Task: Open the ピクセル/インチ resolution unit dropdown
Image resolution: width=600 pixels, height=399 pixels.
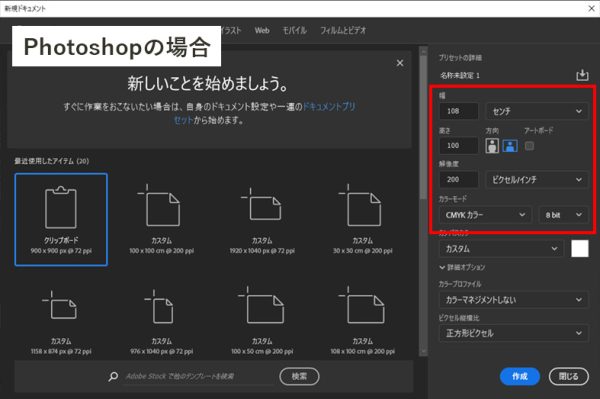Action: tap(537, 179)
